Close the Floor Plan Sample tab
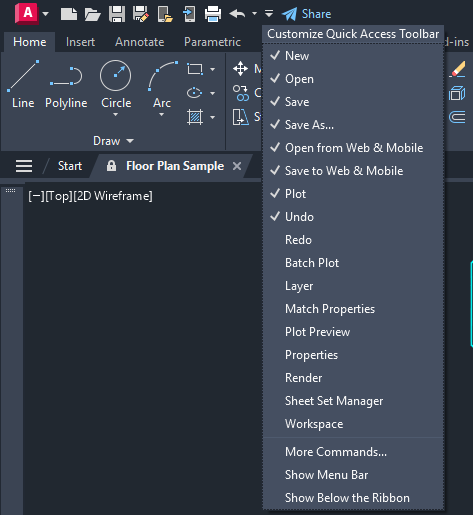Viewport: 473px width, 515px height. point(237,166)
